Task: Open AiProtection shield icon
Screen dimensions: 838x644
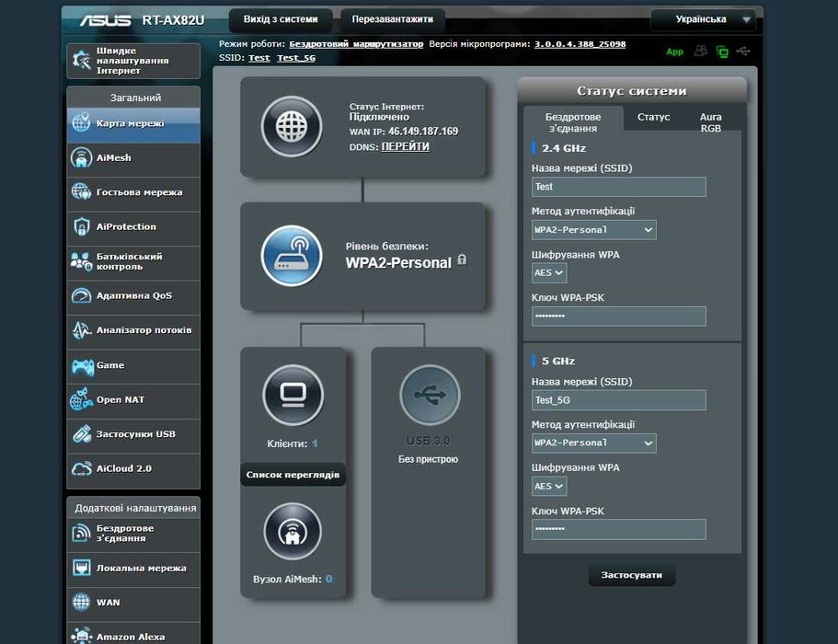Action: coord(81,226)
